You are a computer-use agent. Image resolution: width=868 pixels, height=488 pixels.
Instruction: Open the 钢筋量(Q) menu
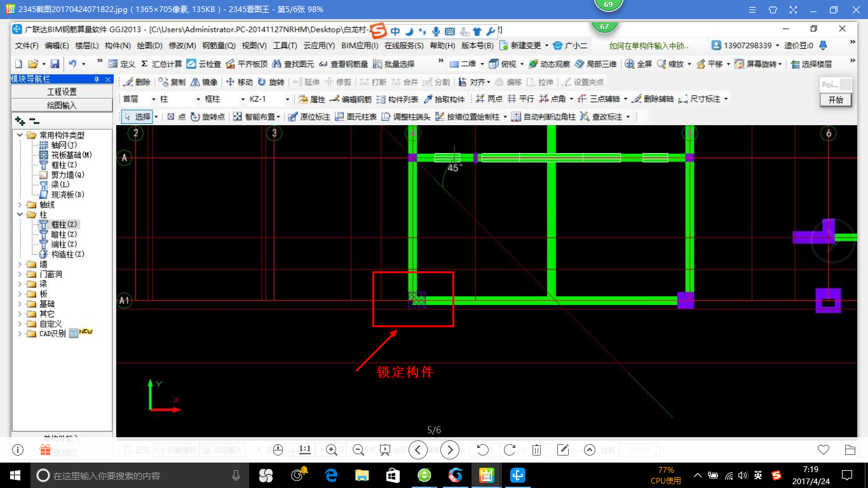pyautogui.click(x=219, y=46)
